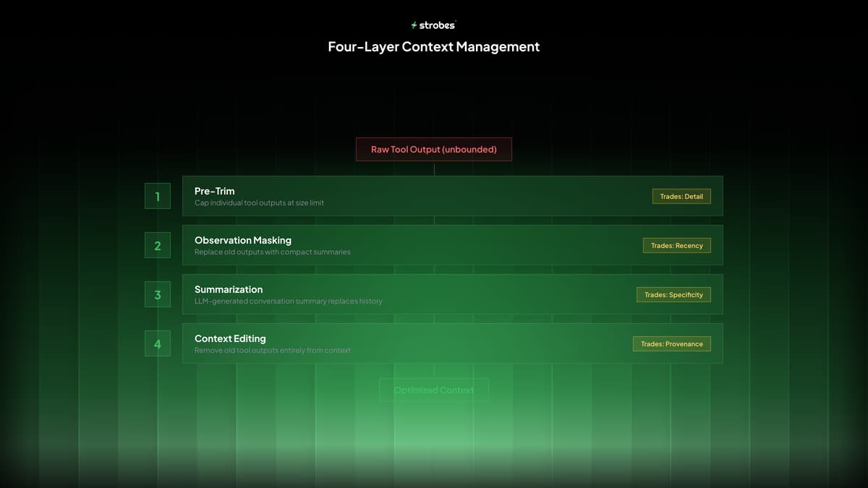Click 'Remove old tool outputs entirely from context'
Viewport: 868px width, 488px height.
tap(273, 351)
